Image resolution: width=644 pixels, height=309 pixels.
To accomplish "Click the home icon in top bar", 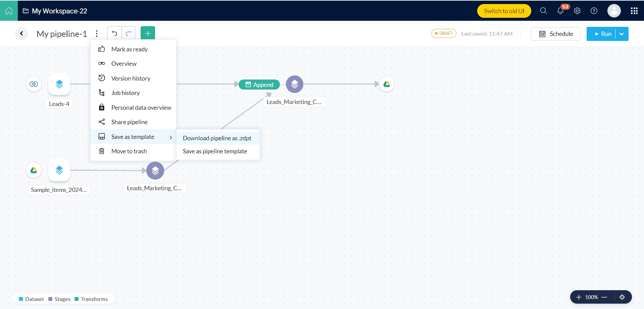I will pyautogui.click(x=9, y=11).
